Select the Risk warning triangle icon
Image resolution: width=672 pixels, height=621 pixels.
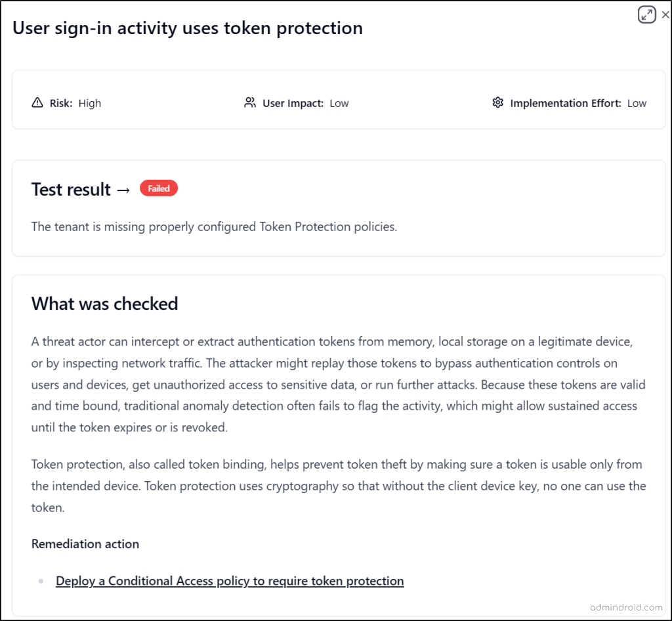(x=37, y=102)
